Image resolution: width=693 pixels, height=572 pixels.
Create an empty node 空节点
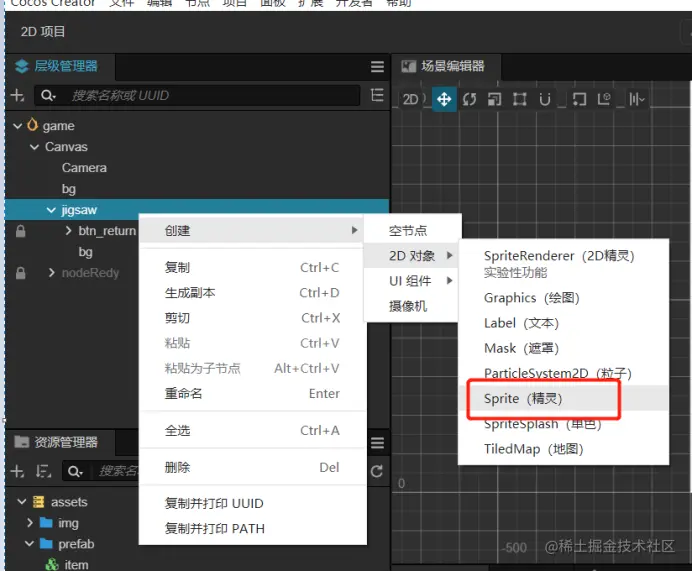click(412, 230)
